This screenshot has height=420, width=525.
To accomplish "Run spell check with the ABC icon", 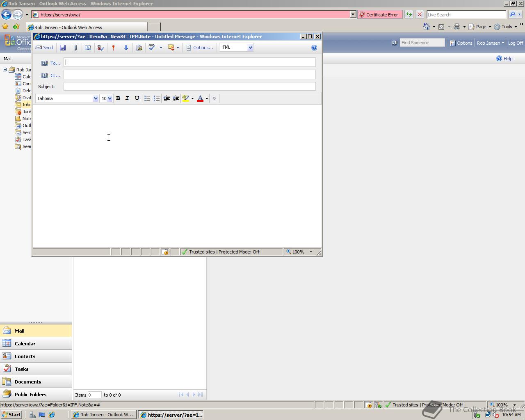I will (152, 48).
